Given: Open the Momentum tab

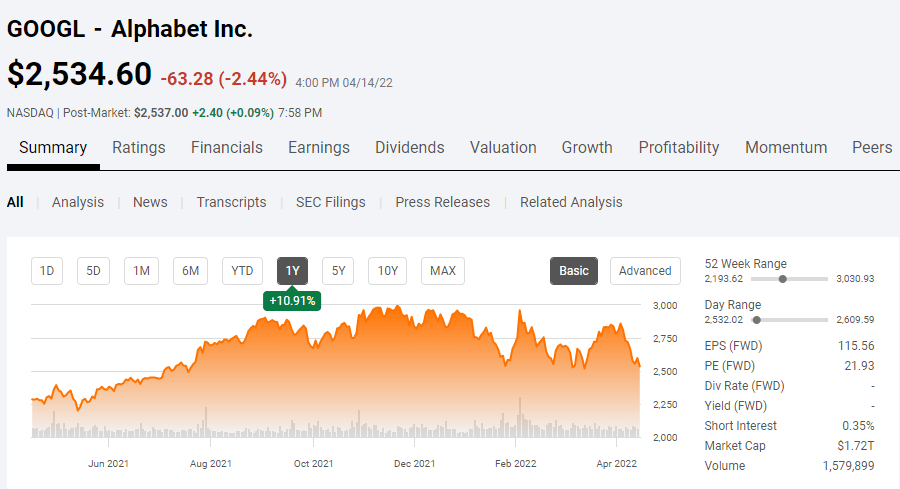Looking at the screenshot, I should pyautogui.click(x=786, y=148).
